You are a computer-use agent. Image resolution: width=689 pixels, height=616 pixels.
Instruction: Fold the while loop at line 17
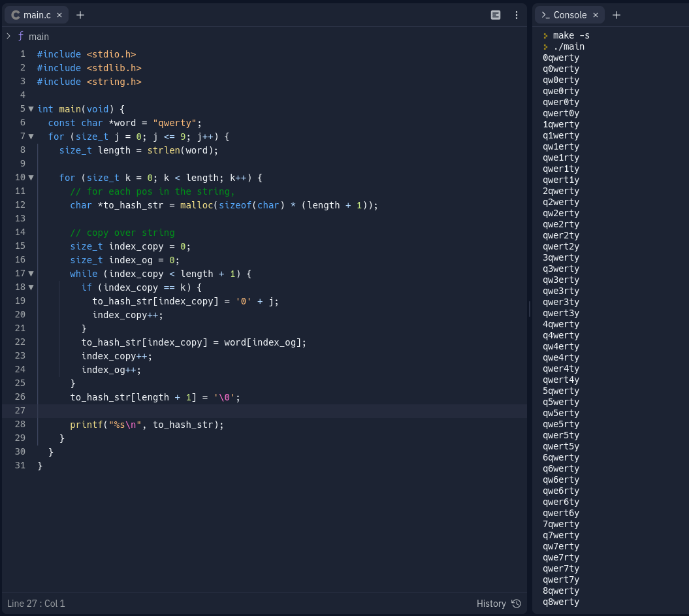31,274
